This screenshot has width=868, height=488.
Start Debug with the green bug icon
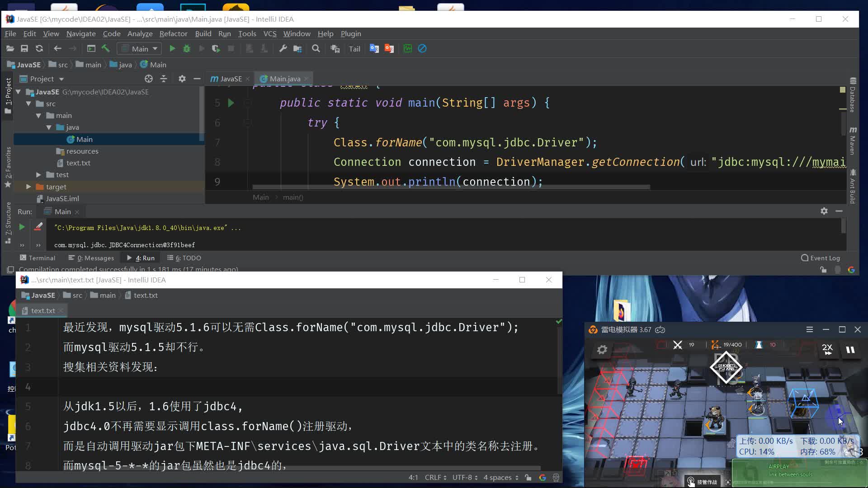tap(187, 48)
